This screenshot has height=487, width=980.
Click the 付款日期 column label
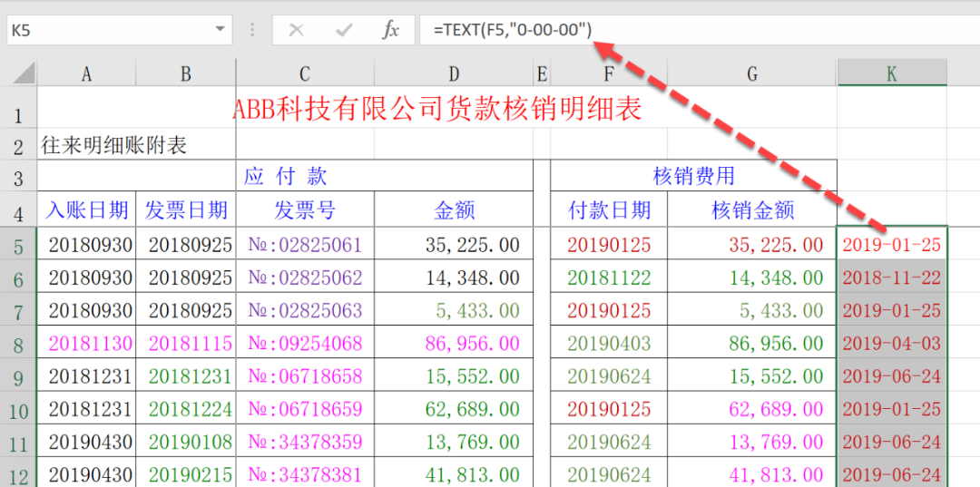point(609,209)
